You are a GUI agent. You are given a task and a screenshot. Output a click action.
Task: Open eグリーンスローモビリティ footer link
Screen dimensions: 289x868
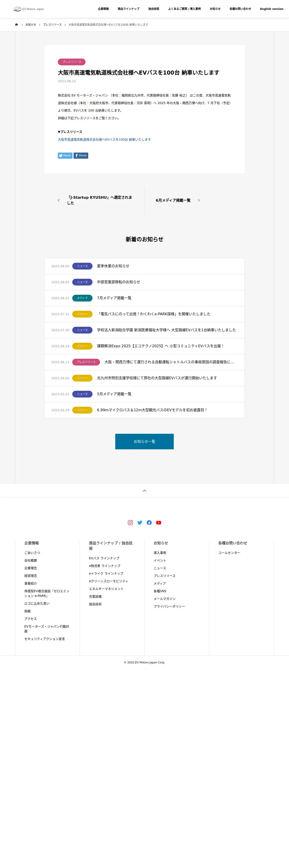click(108, 581)
